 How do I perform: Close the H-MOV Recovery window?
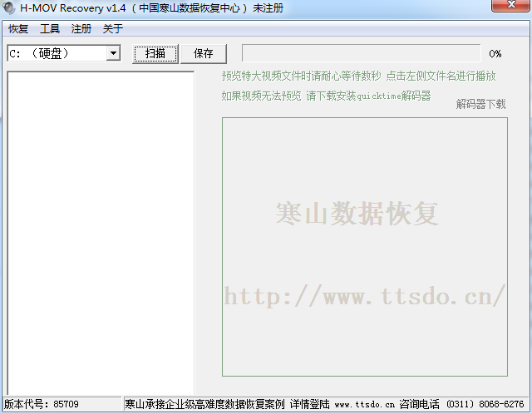tap(508, 7)
